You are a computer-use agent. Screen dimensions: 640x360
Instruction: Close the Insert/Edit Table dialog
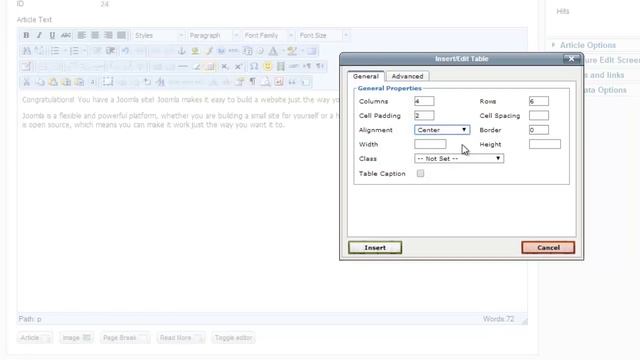pos(571,59)
